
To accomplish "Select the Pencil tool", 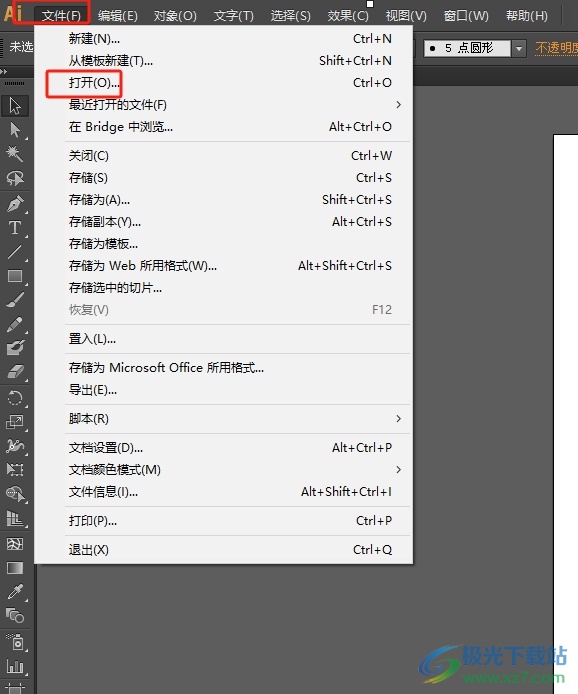I will 15,324.
